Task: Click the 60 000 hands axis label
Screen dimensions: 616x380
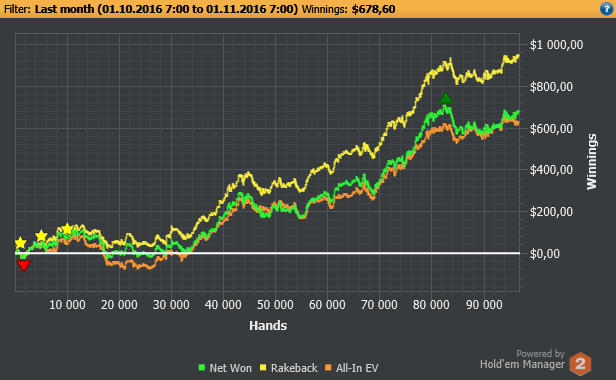Action: (x=327, y=305)
